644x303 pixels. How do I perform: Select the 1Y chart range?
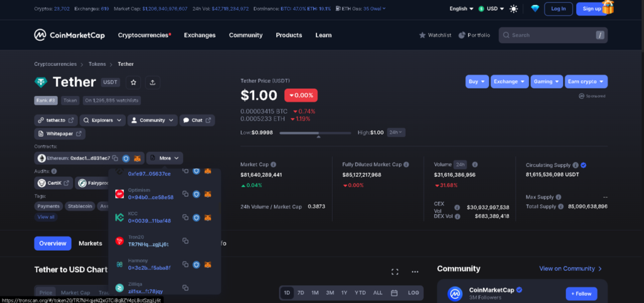click(x=344, y=293)
